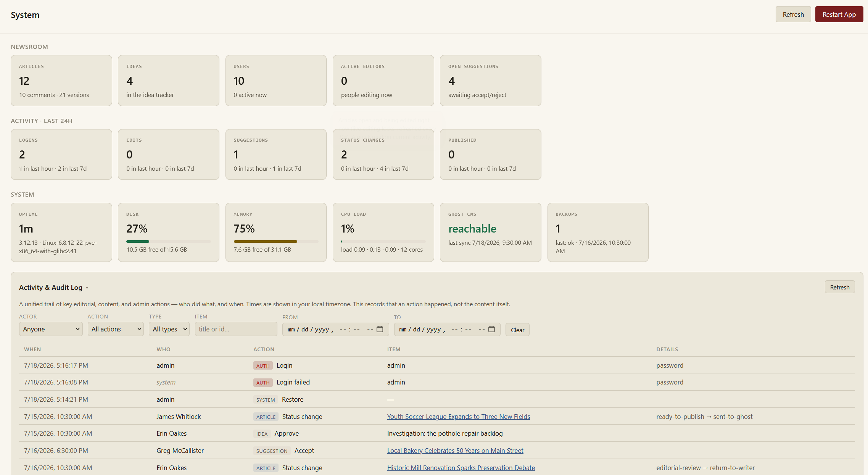Click the 7/16/2026, 6:30:00 PM timestamp
868x475 pixels.
[56, 451]
